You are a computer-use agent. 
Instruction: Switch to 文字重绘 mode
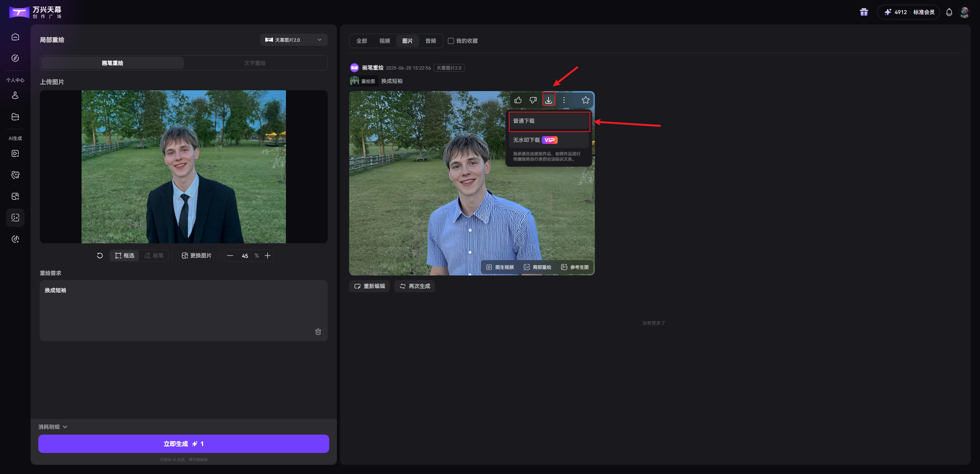click(x=255, y=63)
